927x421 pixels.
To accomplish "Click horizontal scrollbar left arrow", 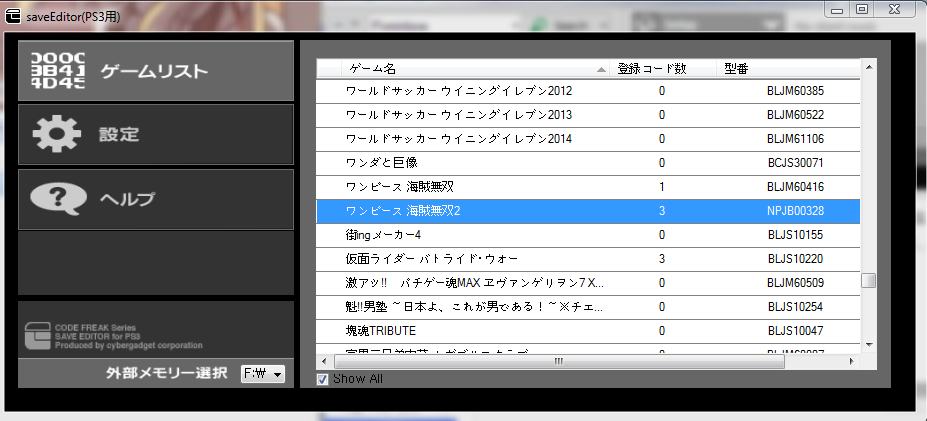I will (324, 361).
